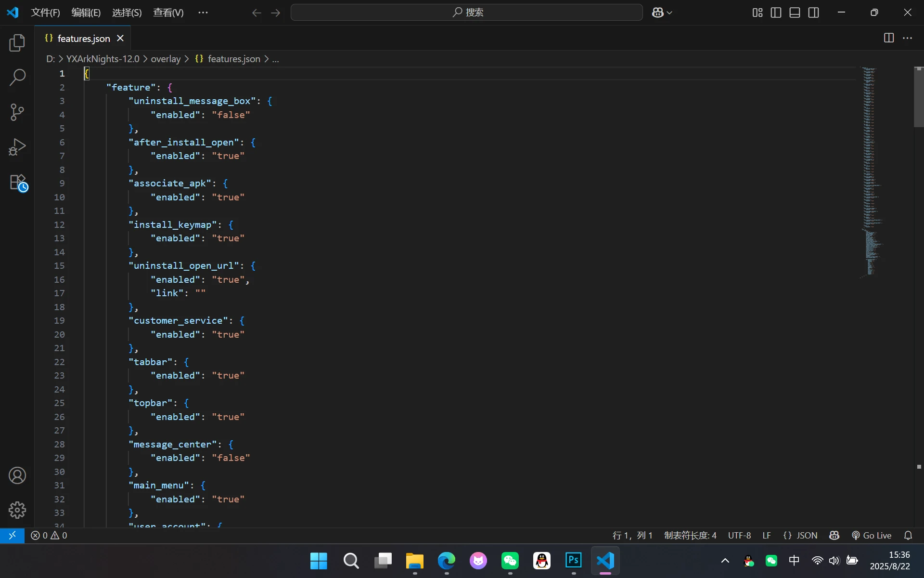Toggle the secondary sidebar layout icon
Image resolution: width=924 pixels, height=578 pixels.
coord(814,13)
